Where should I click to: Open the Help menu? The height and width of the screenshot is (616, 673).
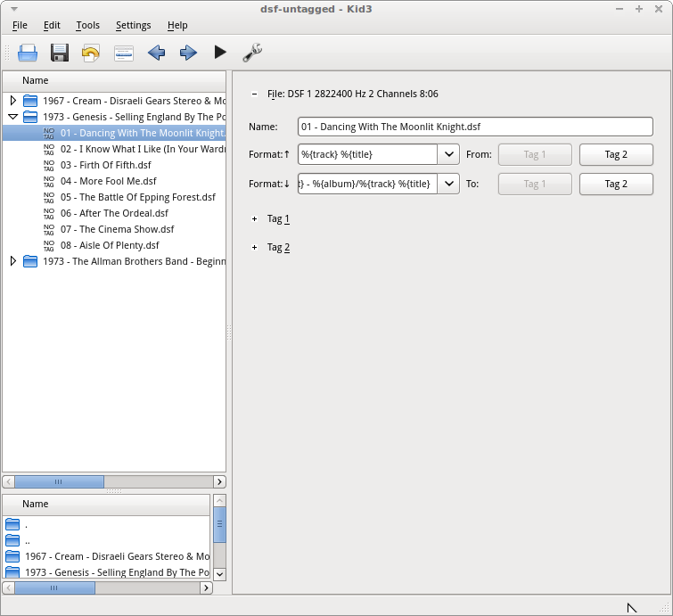tap(177, 25)
